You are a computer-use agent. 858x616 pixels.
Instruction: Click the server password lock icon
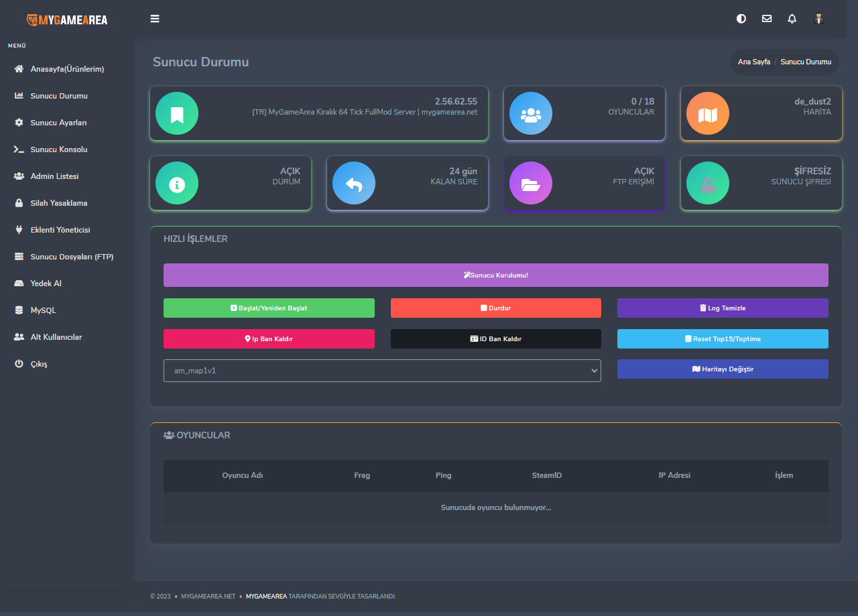coord(708,183)
